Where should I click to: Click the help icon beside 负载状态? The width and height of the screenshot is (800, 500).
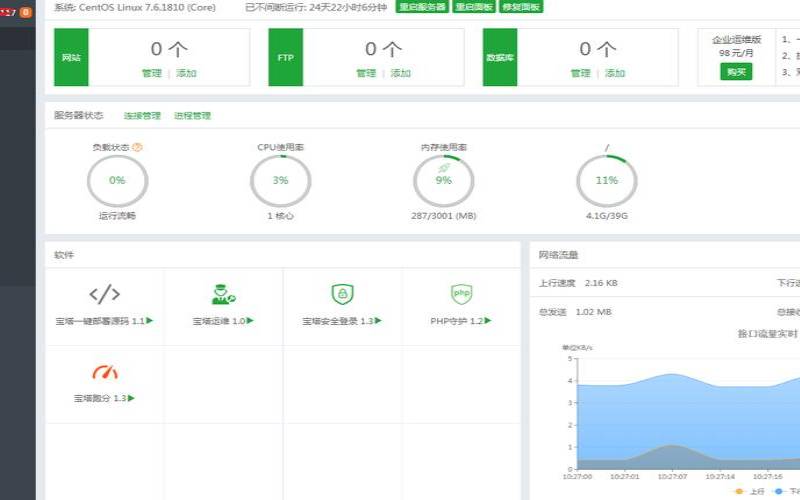click(137, 147)
